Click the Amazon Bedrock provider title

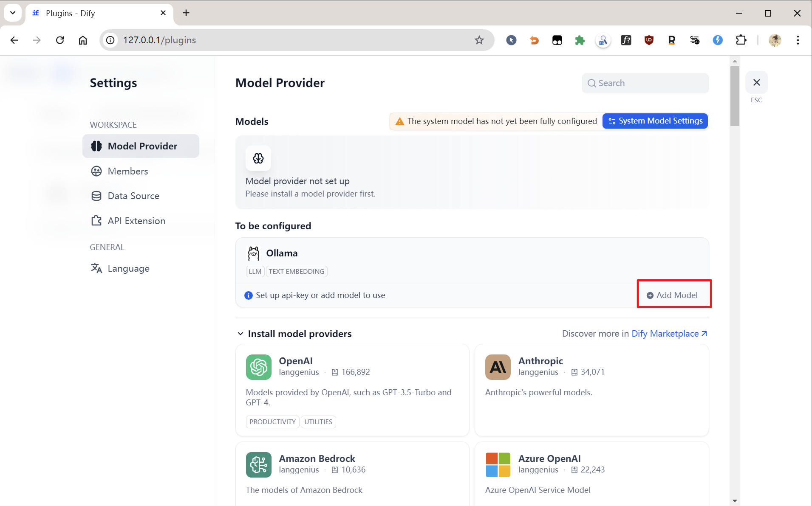(317, 458)
